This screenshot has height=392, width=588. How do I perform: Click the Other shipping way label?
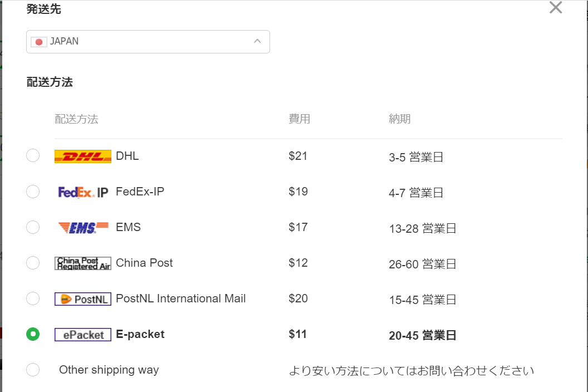click(109, 370)
